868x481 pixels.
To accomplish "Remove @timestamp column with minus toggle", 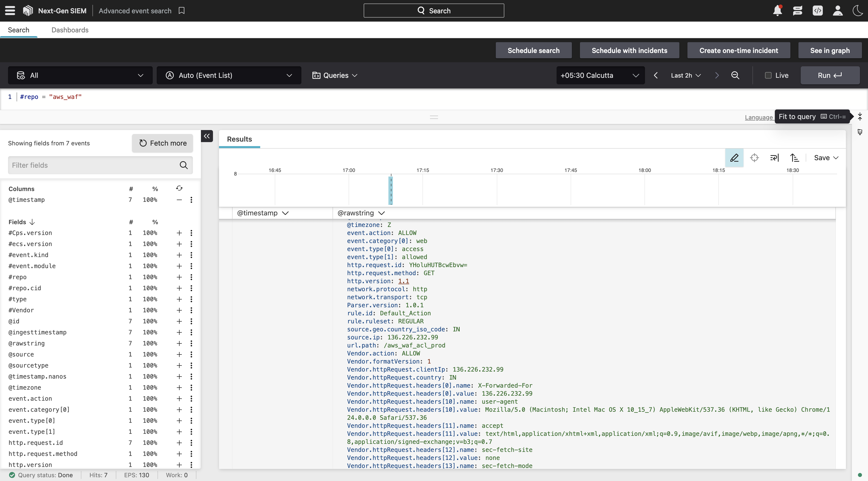I will point(179,200).
